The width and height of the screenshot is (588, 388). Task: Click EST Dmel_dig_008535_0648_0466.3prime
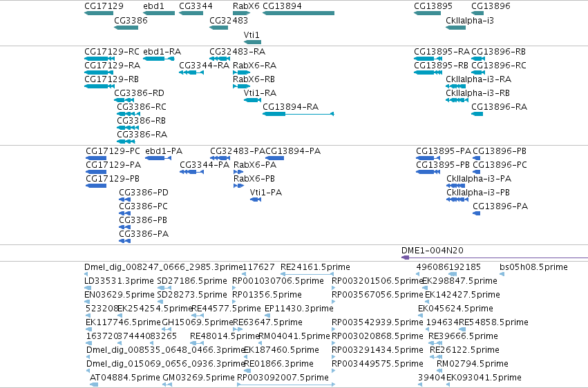click(x=88, y=358)
